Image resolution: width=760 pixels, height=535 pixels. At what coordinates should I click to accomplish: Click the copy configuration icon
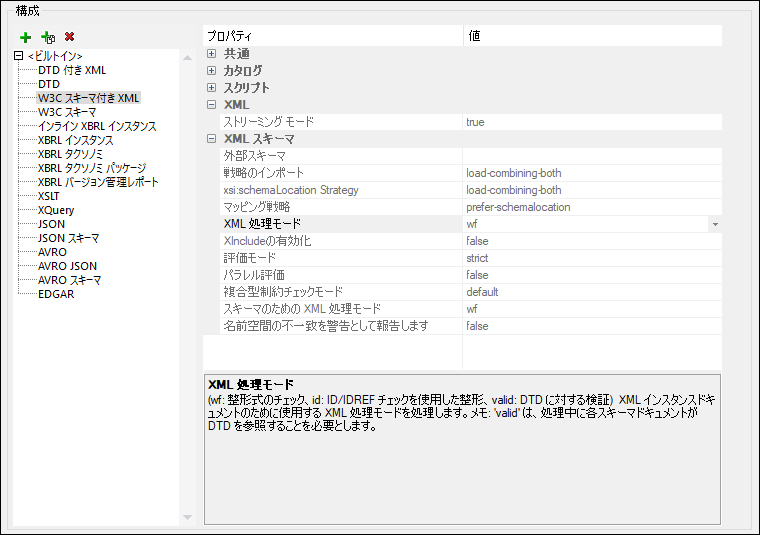point(47,37)
